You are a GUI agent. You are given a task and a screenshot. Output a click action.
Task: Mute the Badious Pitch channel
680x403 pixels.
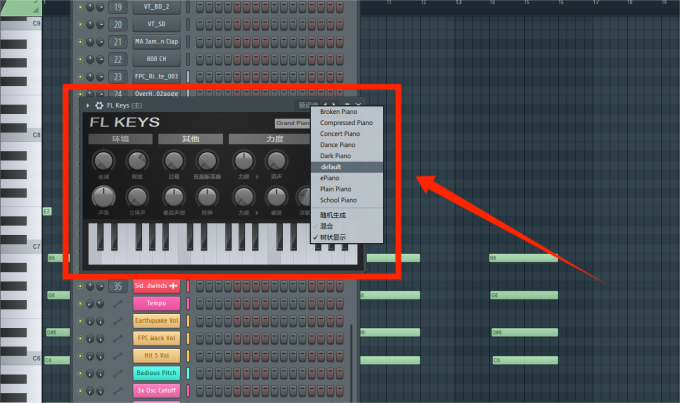80,373
